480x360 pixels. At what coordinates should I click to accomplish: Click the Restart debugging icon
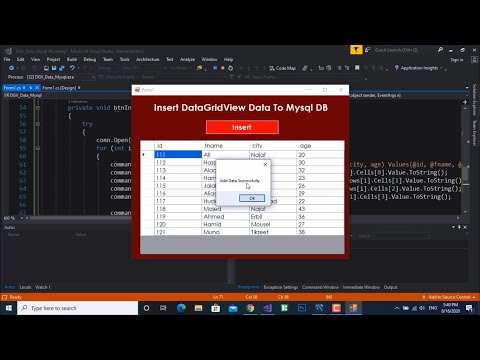pyautogui.click(x=230, y=68)
